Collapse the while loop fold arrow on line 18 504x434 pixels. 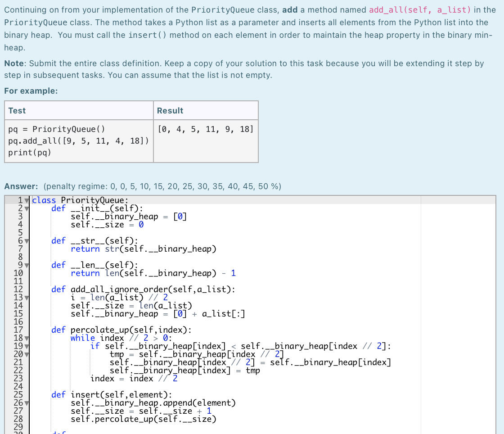(x=27, y=338)
